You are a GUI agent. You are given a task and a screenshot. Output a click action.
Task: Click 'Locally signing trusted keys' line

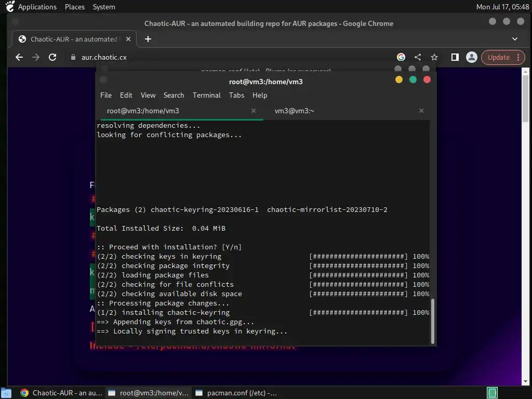192,331
